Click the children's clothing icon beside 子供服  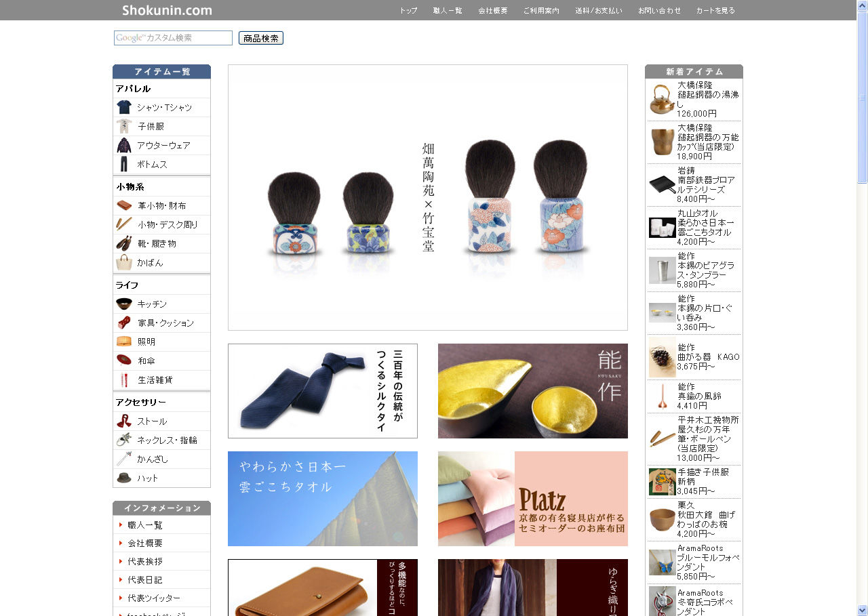[x=124, y=126]
